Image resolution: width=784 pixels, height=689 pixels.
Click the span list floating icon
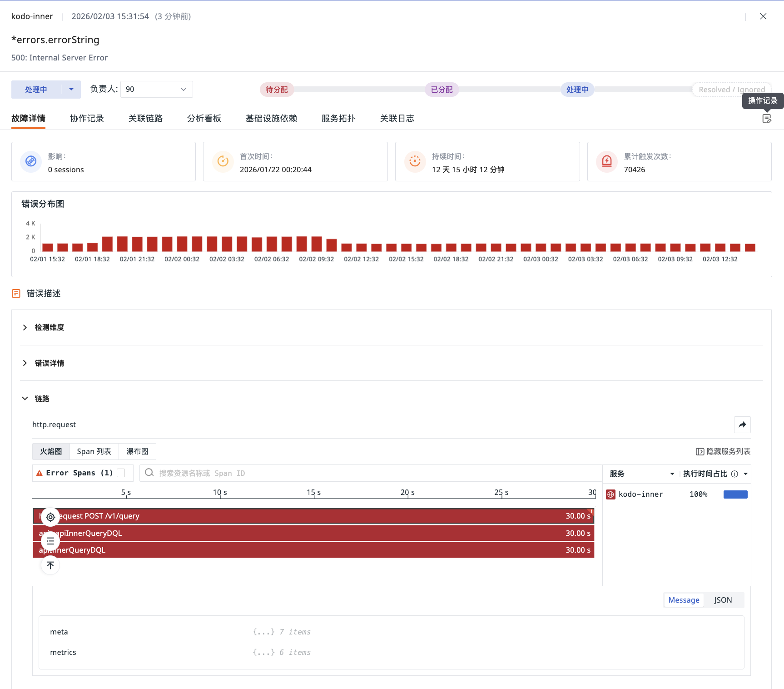(x=50, y=541)
